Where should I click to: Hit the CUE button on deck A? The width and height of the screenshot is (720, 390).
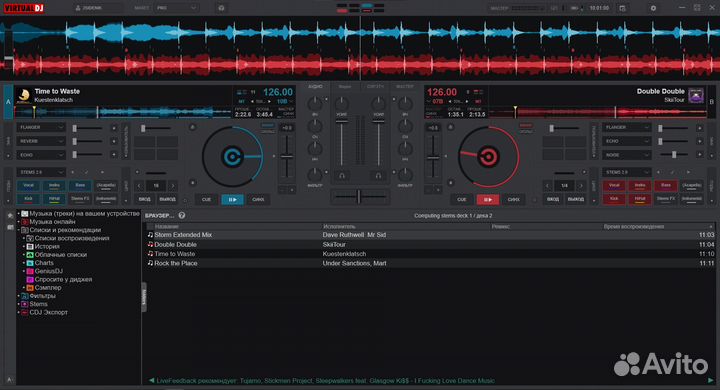tap(207, 199)
